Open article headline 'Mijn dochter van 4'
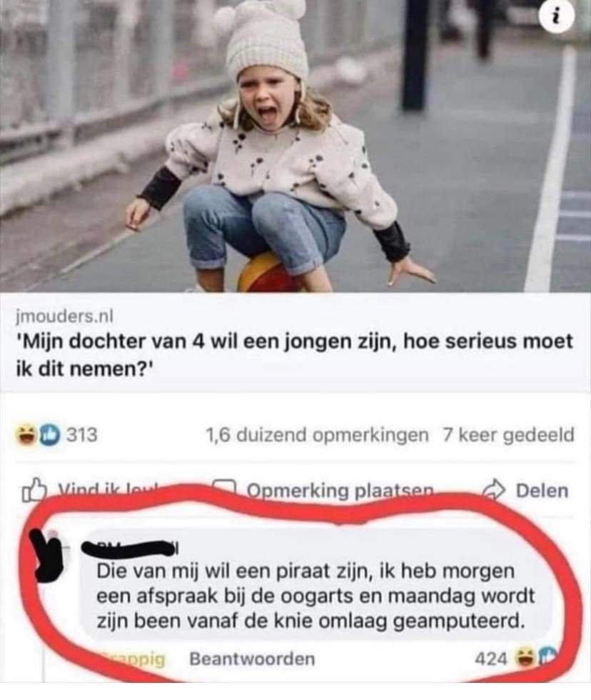Viewport: 591px width, 700px height. 294,356
